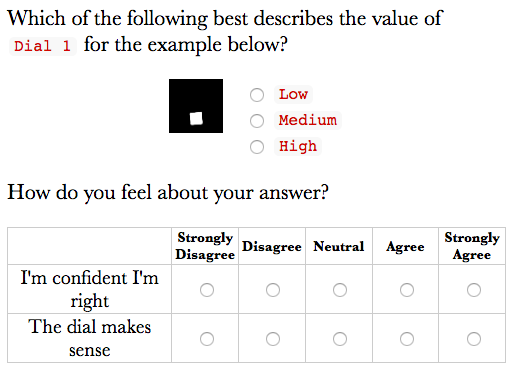Click the black example image thumbnail
The height and width of the screenshot is (372, 516).
[196, 106]
